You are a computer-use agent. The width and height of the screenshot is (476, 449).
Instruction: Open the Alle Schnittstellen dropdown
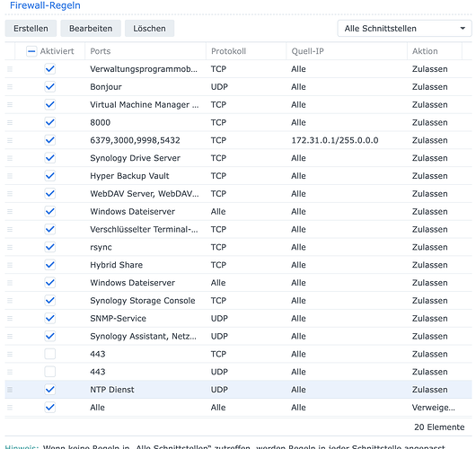click(x=404, y=29)
